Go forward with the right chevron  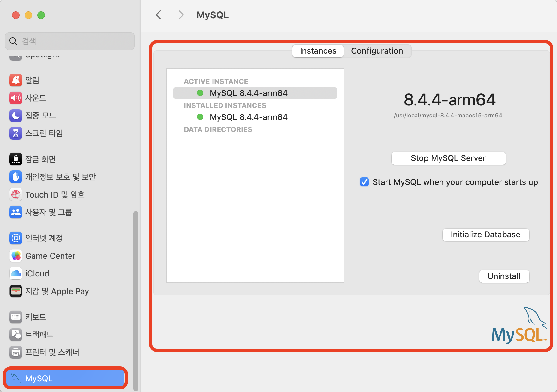coord(181,15)
